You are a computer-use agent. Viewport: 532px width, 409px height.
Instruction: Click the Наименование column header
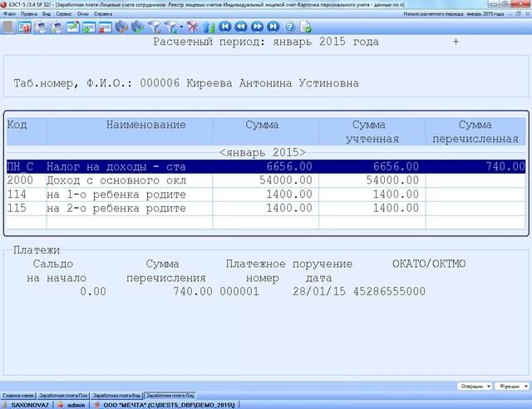pos(130,131)
